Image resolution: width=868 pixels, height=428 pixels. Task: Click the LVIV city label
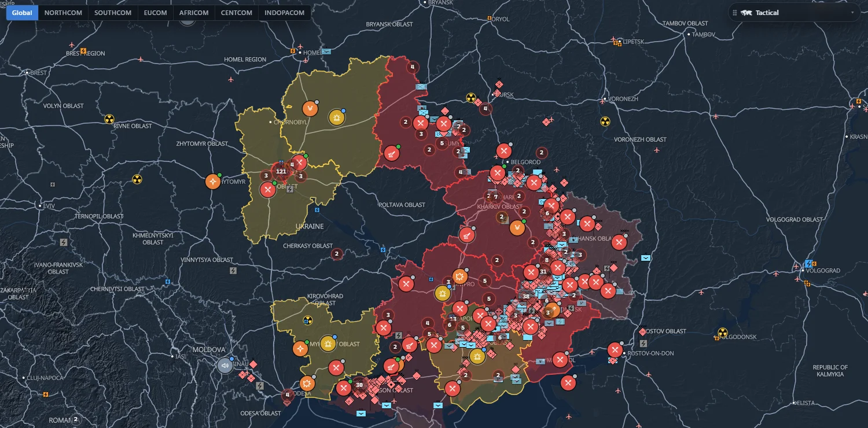coord(49,206)
